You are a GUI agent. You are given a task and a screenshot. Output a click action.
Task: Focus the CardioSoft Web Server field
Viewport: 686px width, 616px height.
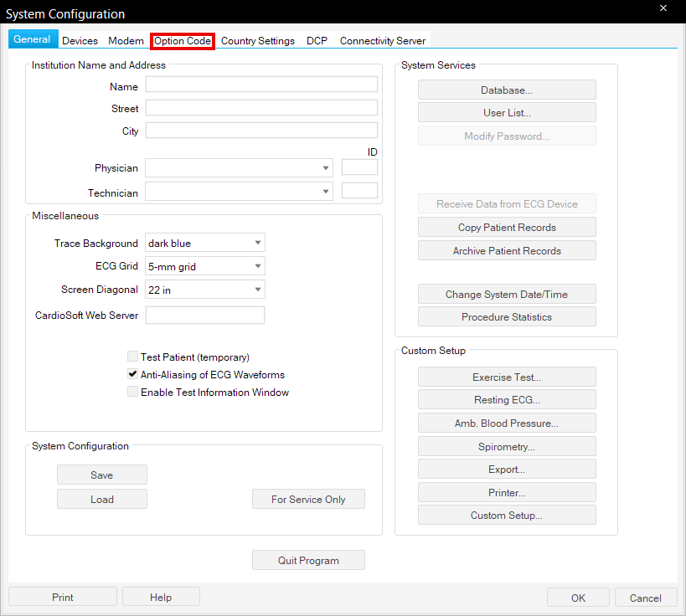click(205, 316)
